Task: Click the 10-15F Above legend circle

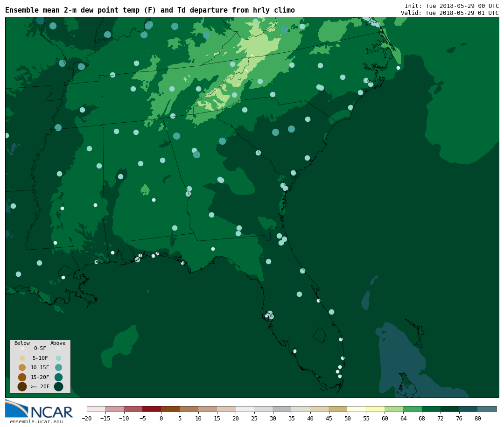Action: tap(58, 367)
